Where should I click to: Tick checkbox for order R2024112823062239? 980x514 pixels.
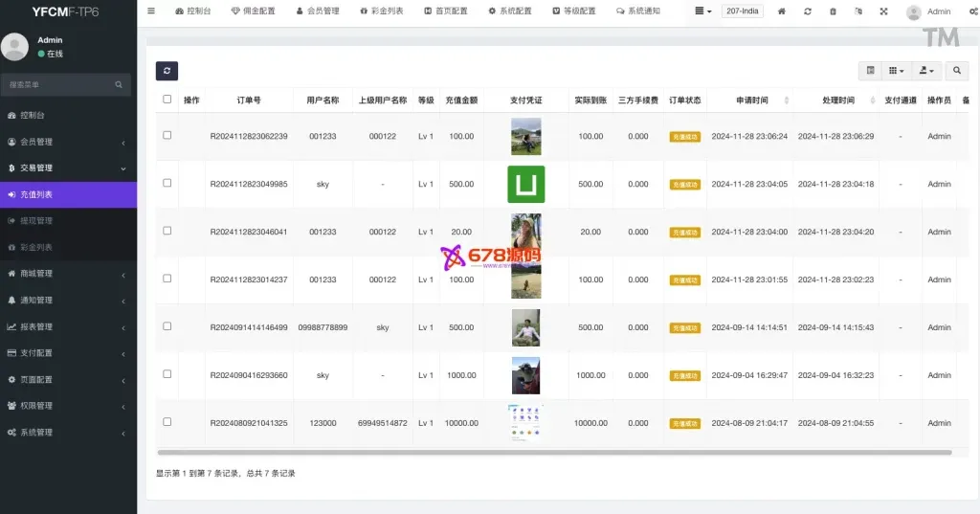[x=167, y=136]
